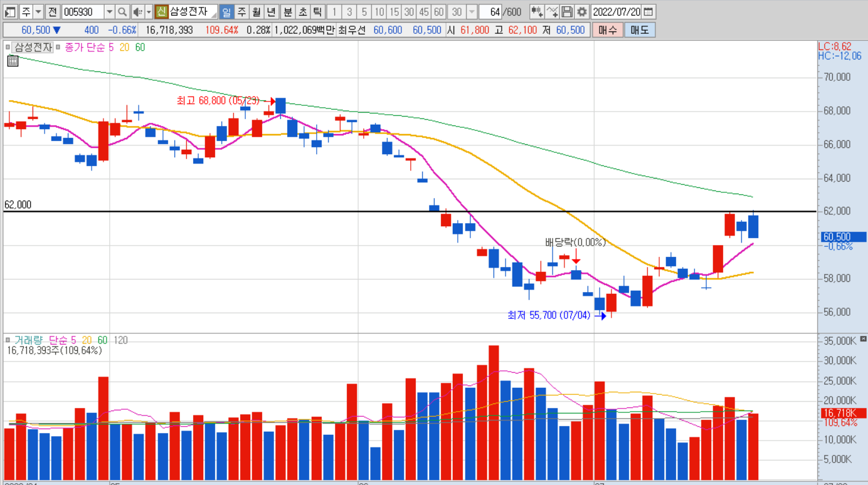The image size is (868, 485).
Task: Click the 62,100 high price value
Action: tap(522, 30)
